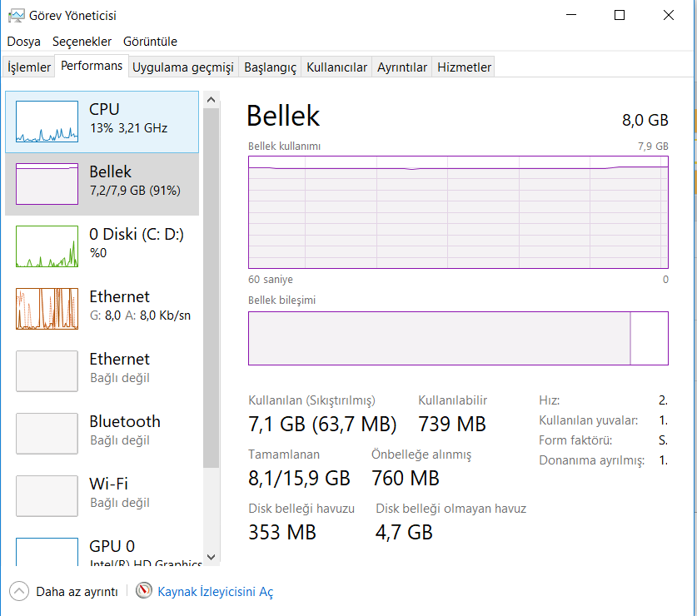Open the Görüntüle menu

pyautogui.click(x=150, y=42)
